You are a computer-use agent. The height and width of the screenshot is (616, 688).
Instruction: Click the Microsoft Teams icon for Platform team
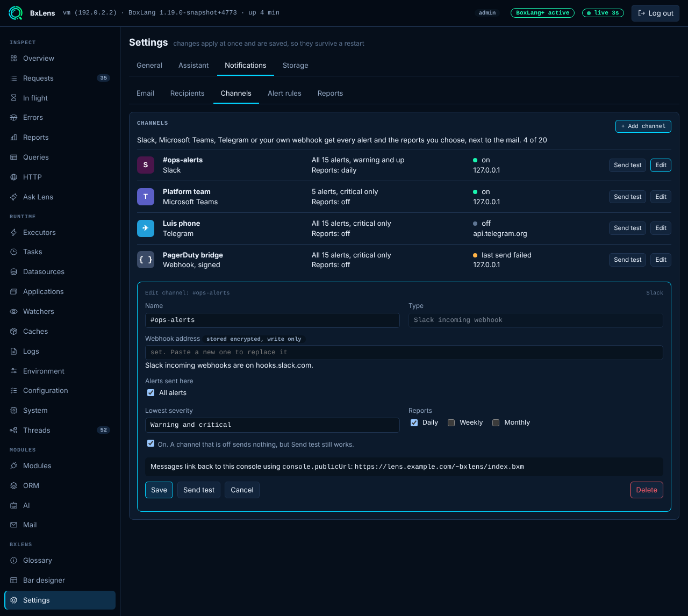[146, 197]
